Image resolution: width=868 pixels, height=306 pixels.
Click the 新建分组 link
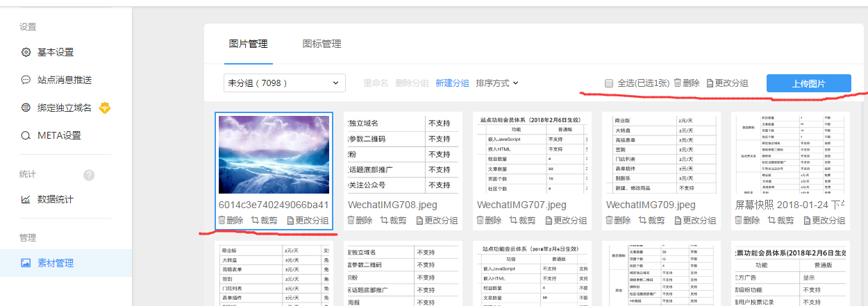coord(452,83)
